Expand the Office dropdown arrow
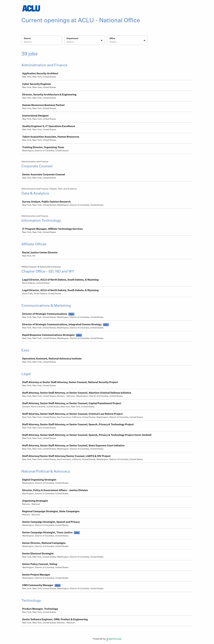 (144, 41)
